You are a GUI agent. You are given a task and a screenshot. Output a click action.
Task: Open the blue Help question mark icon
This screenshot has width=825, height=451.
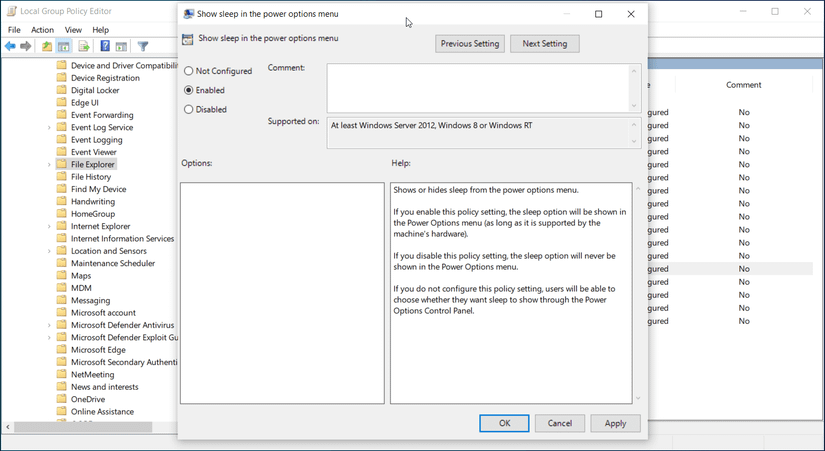[105, 46]
